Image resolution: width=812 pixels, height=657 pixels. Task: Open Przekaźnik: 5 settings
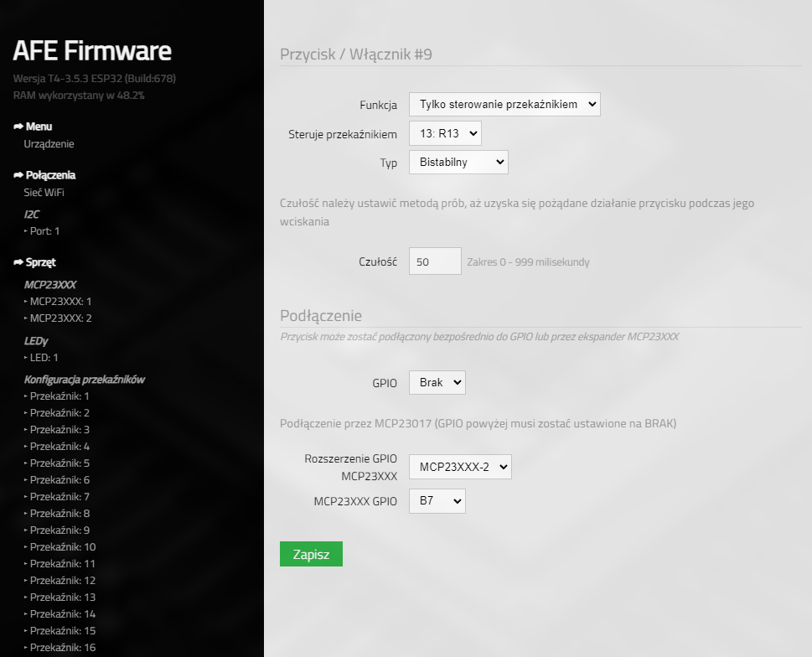59,463
